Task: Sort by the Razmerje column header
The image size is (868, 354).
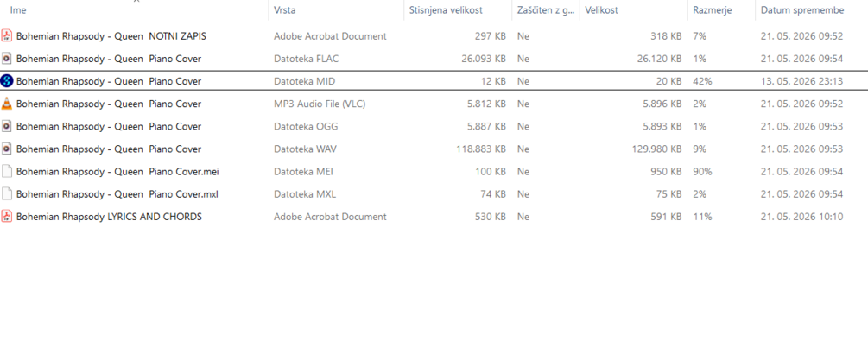Action: [x=710, y=10]
